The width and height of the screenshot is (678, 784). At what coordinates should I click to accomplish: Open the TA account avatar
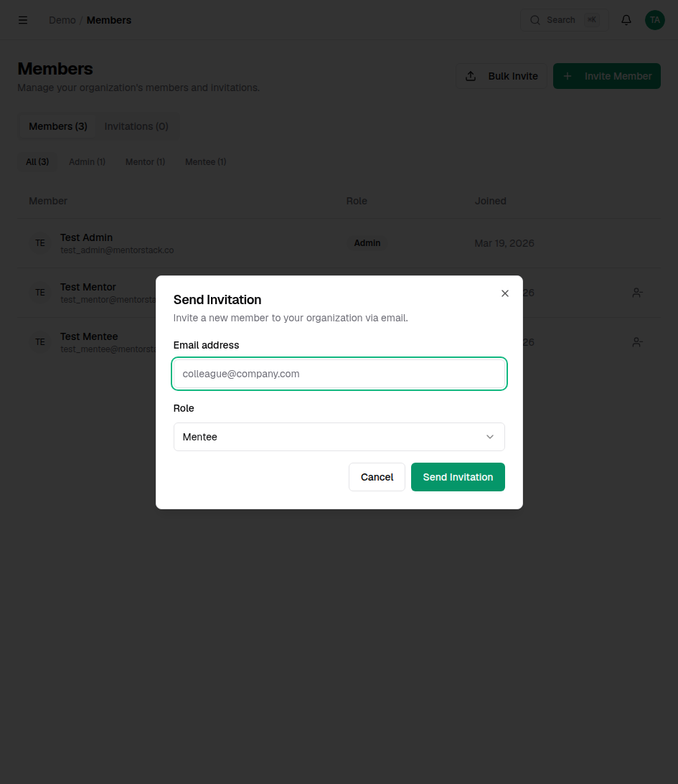[x=654, y=19]
